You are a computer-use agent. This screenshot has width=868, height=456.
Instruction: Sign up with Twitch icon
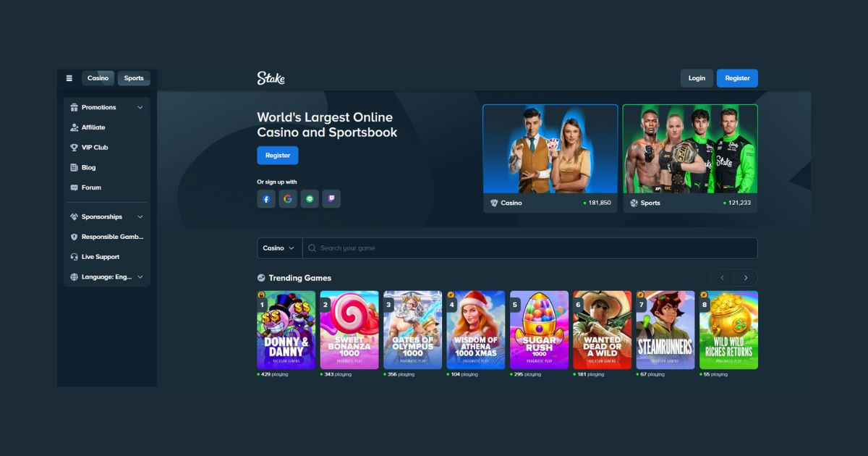click(x=331, y=199)
